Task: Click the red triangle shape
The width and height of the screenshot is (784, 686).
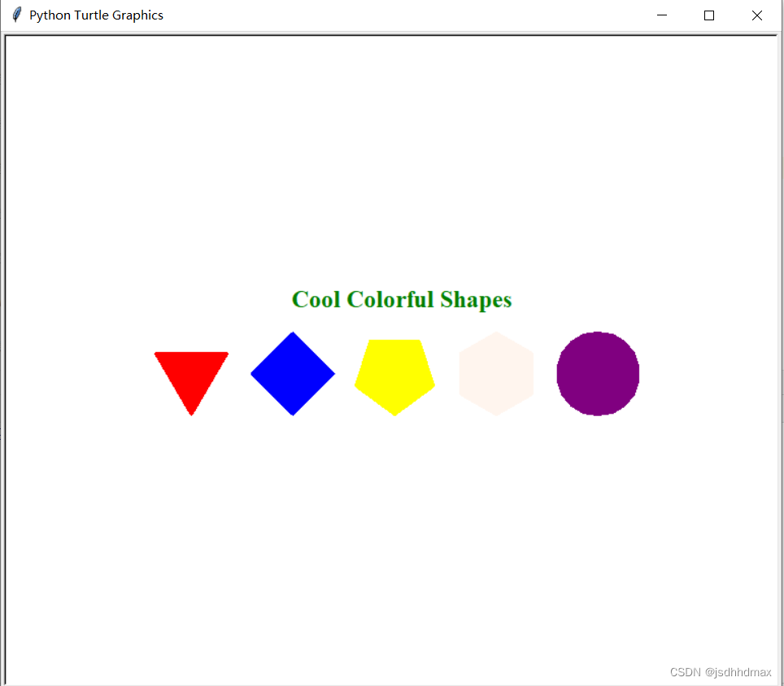Action: point(191,377)
